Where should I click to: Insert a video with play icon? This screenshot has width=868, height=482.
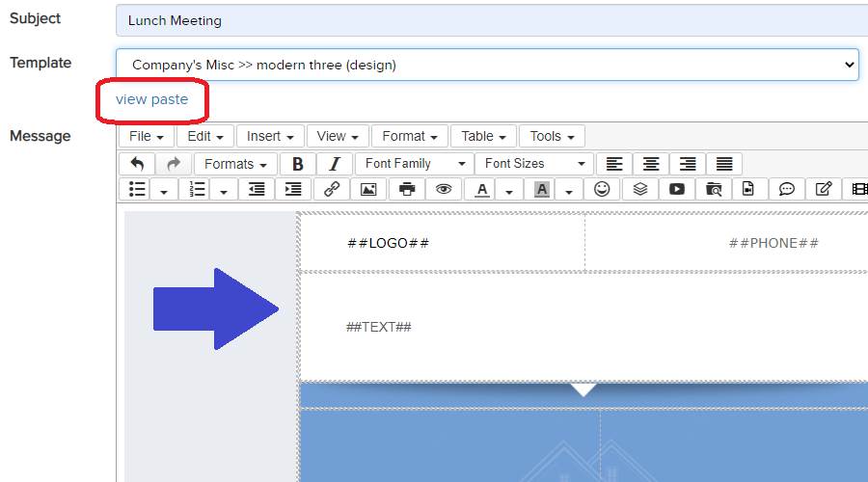(x=676, y=189)
